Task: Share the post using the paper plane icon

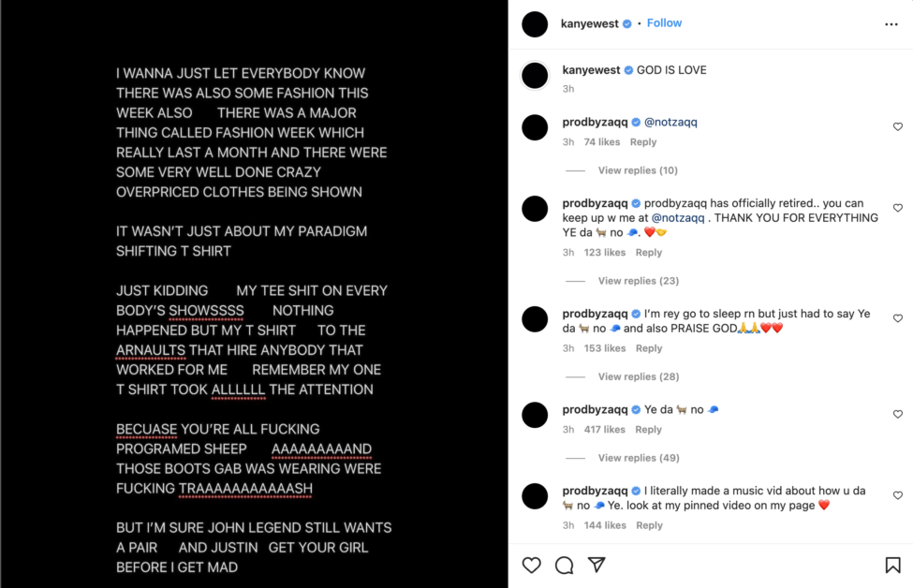Action: 596,565
